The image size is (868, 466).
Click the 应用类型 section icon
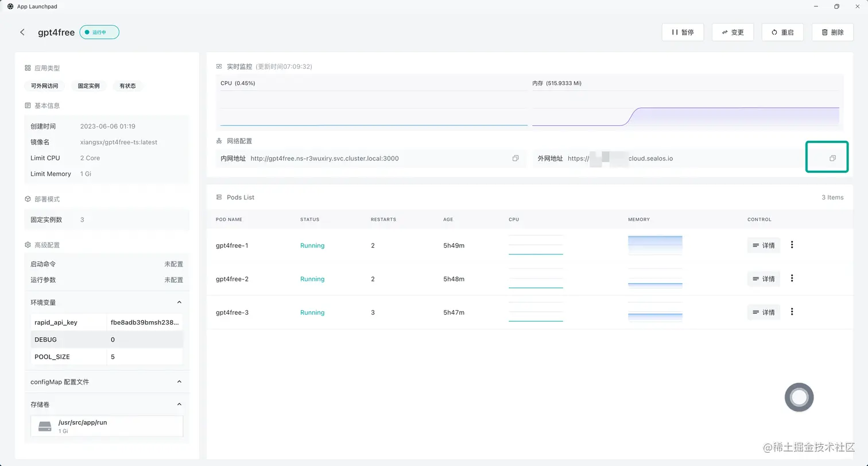(28, 68)
